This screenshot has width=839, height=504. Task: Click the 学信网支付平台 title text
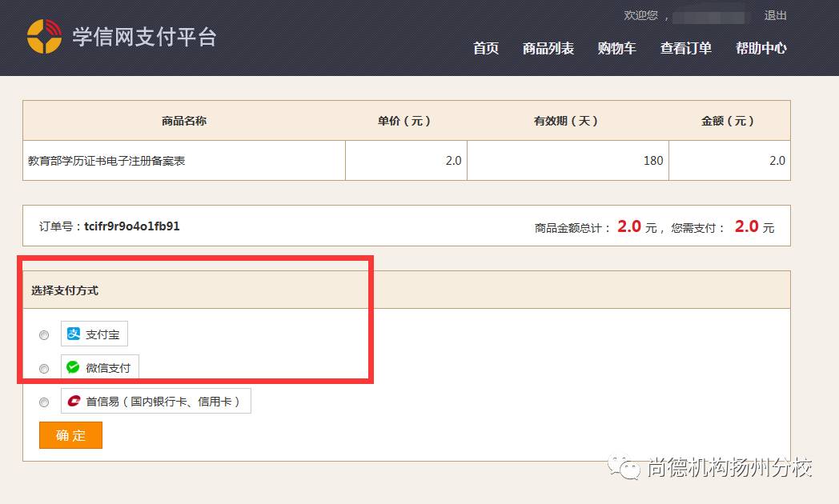[x=144, y=37]
